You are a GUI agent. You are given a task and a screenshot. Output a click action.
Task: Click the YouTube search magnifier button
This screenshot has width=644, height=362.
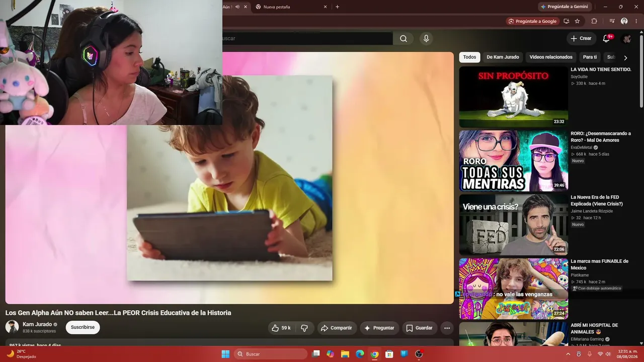click(x=404, y=39)
